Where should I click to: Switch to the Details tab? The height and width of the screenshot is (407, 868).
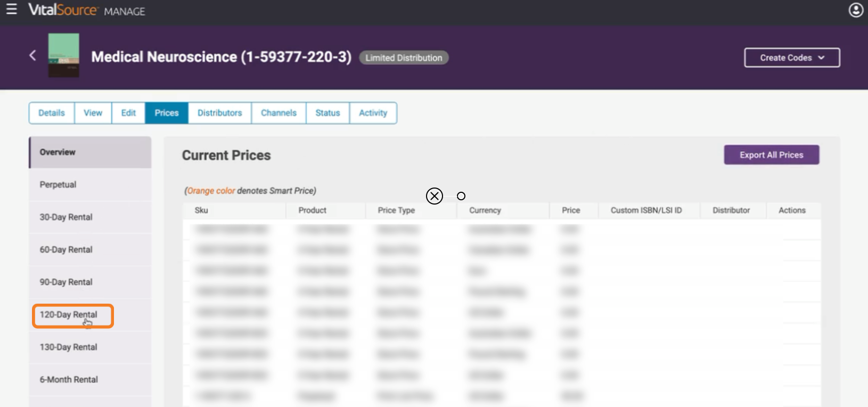tap(52, 113)
